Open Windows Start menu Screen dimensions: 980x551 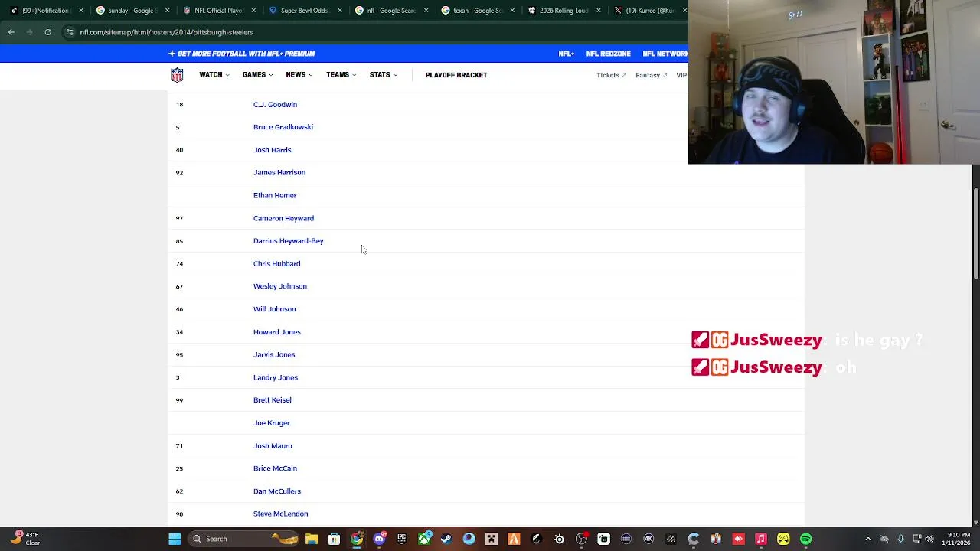pyautogui.click(x=175, y=539)
